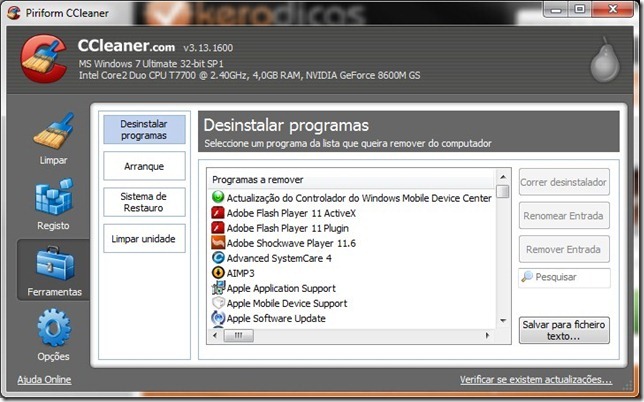Select Apple Application Support entry
Viewport: 644px width, 402px height.
(x=274, y=288)
